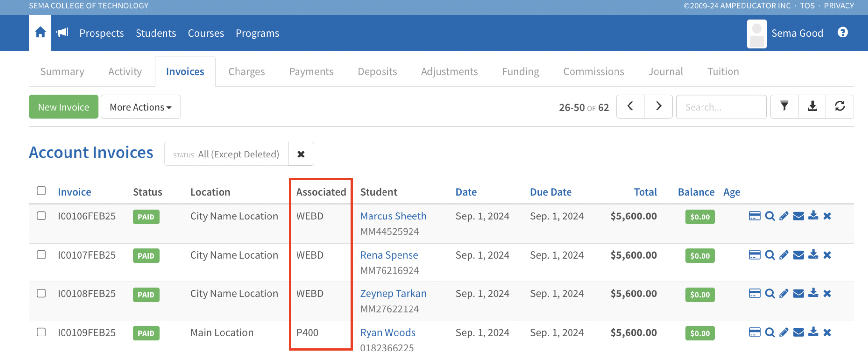Click the help question mark icon

pos(842,33)
